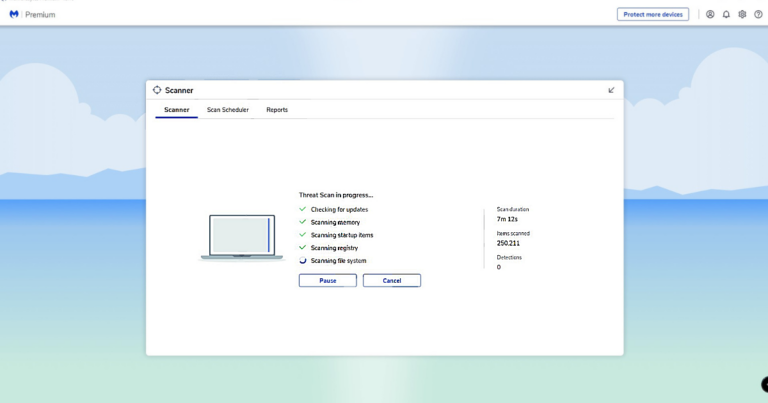Click the Items scanned count

coord(508,243)
